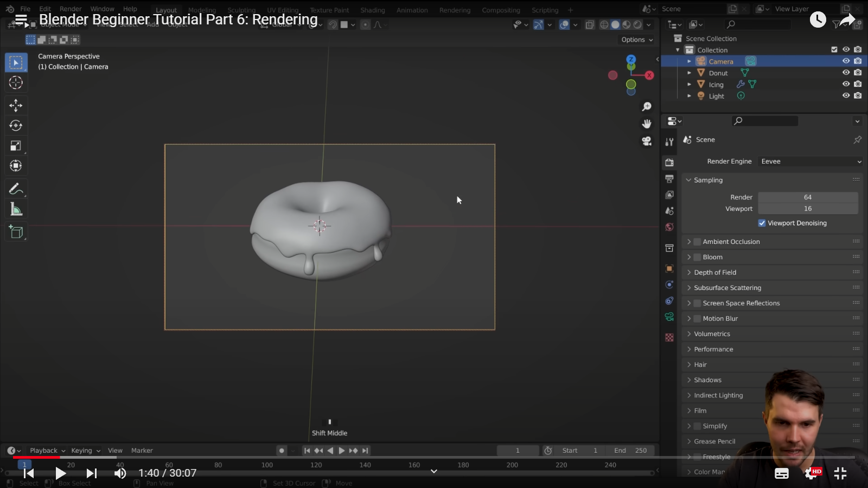This screenshot has width=868, height=488.
Task: Open the timeline Playback menu
Action: pos(47,451)
